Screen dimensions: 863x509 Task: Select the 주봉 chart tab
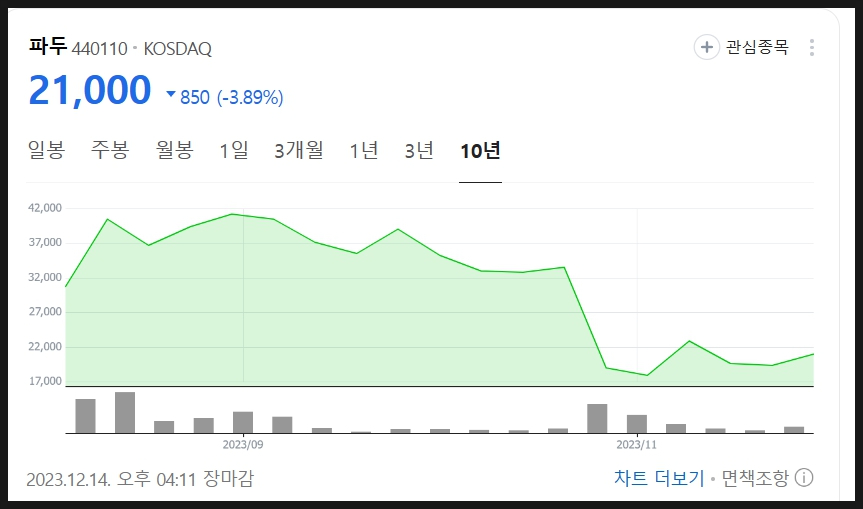click(110, 150)
